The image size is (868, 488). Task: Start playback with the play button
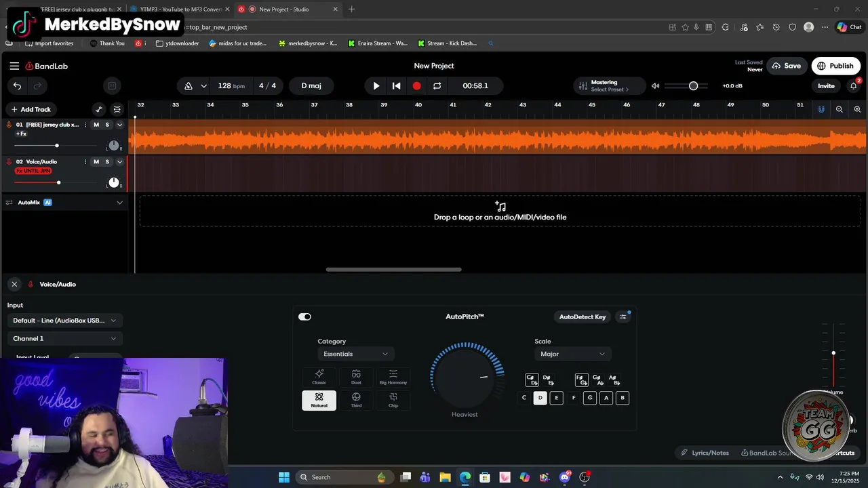point(376,86)
